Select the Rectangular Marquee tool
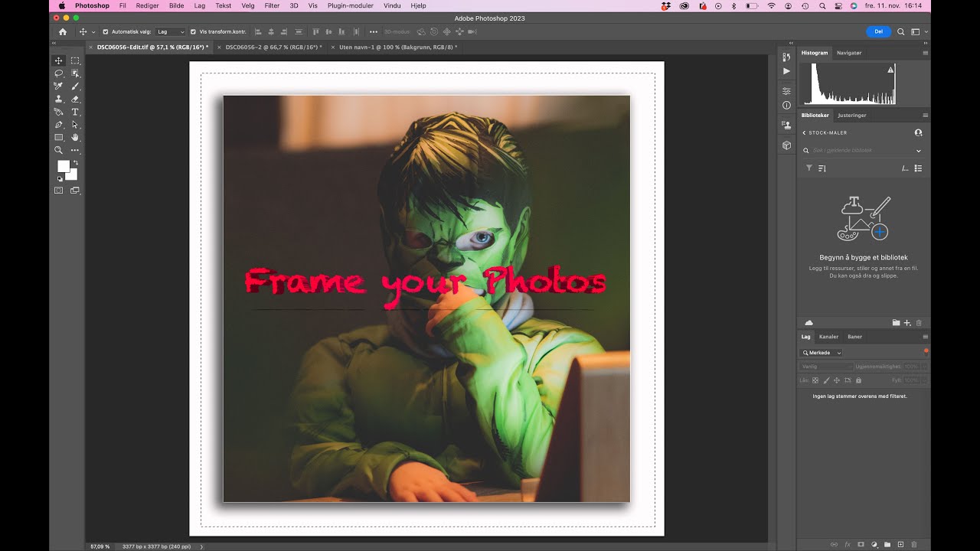 coord(75,60)
